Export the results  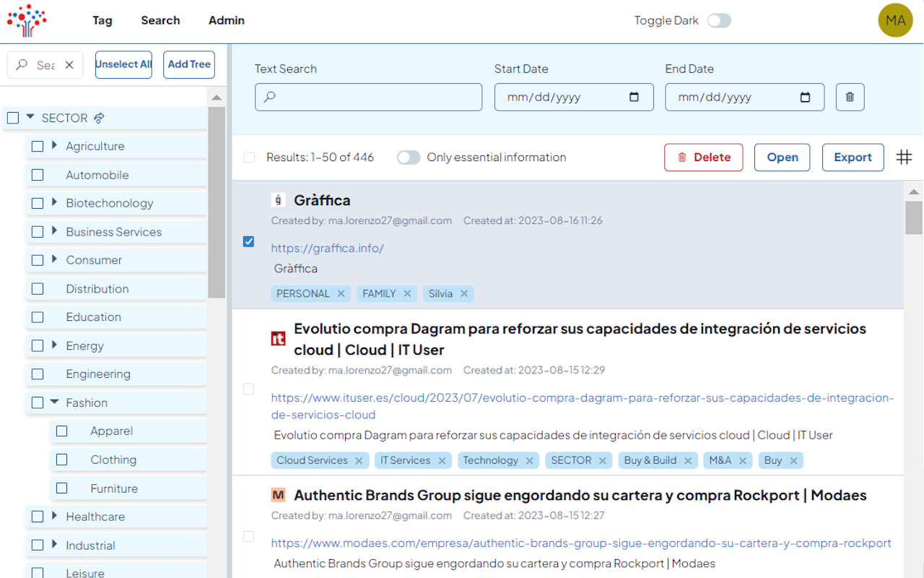[853, 158]
